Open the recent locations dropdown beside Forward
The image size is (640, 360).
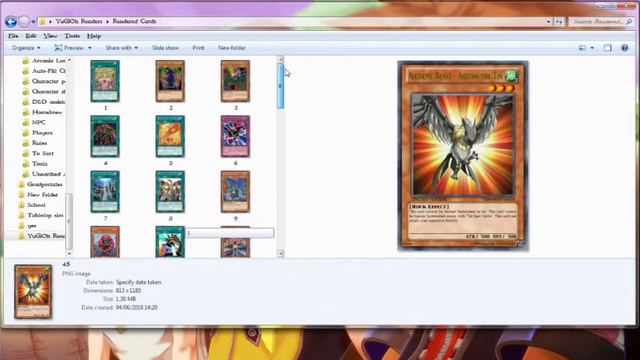pos(33,22)
